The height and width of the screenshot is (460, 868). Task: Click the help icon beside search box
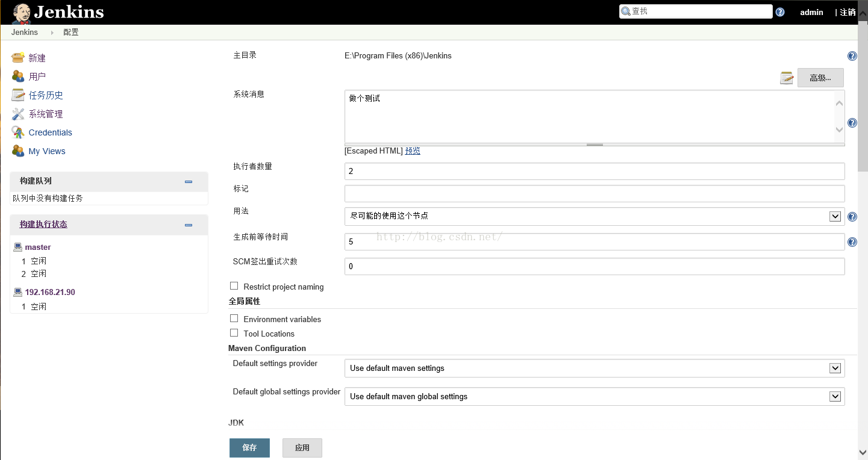coord(780,12)
